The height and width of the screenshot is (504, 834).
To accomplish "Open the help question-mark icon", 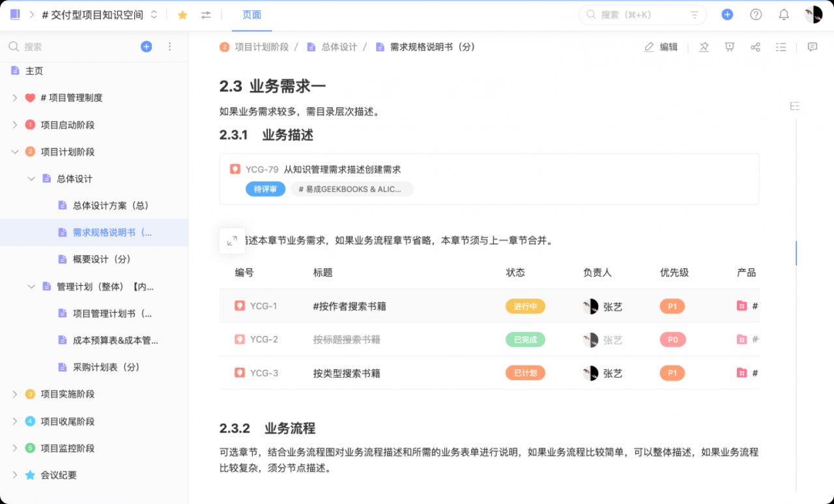I will tap(755, 14).
